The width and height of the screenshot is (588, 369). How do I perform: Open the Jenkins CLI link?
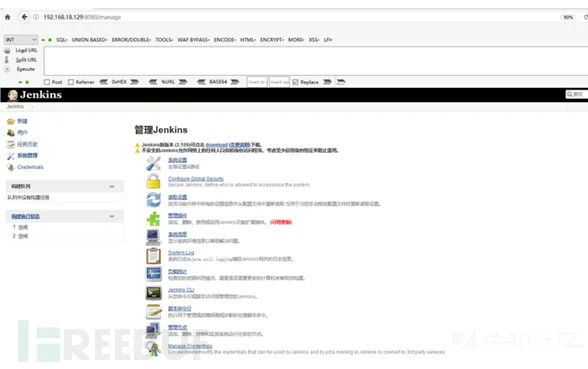181,290
